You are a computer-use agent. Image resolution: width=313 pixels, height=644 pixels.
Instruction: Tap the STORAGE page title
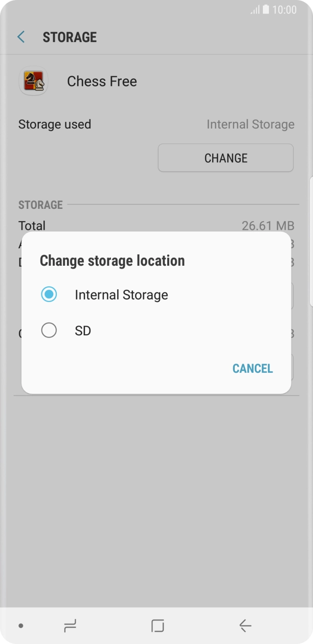coord(70,37)
